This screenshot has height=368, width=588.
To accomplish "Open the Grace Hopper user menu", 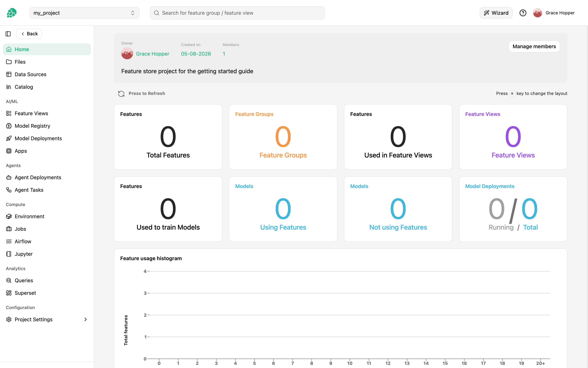I will 554,13.
